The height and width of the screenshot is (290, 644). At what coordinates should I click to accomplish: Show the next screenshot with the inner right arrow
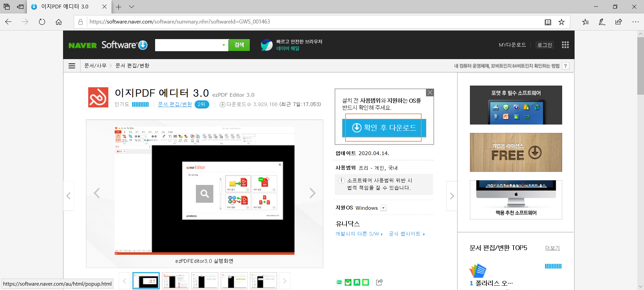(312, 193)
